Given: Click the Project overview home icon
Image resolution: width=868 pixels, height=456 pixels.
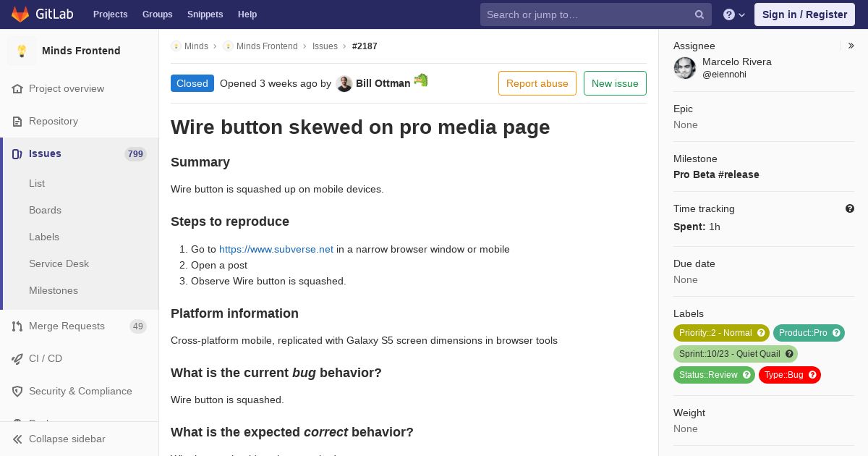Looking at the screenshot, I should (17, 88).
